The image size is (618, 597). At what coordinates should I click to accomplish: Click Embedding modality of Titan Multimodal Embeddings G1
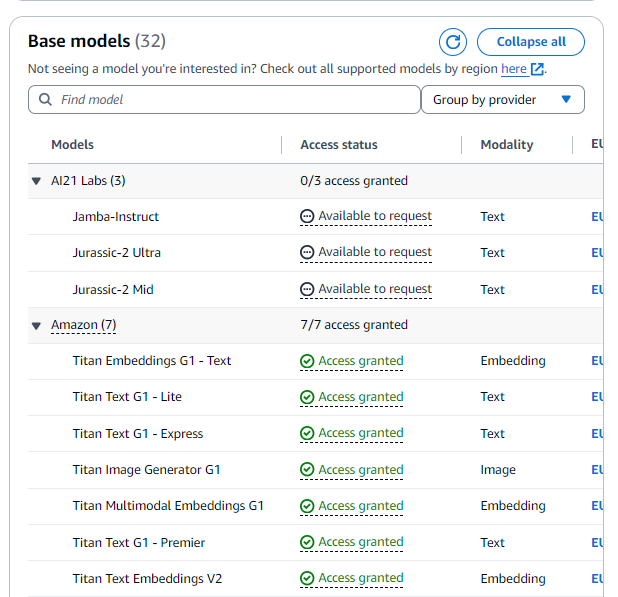coord(513,506)
